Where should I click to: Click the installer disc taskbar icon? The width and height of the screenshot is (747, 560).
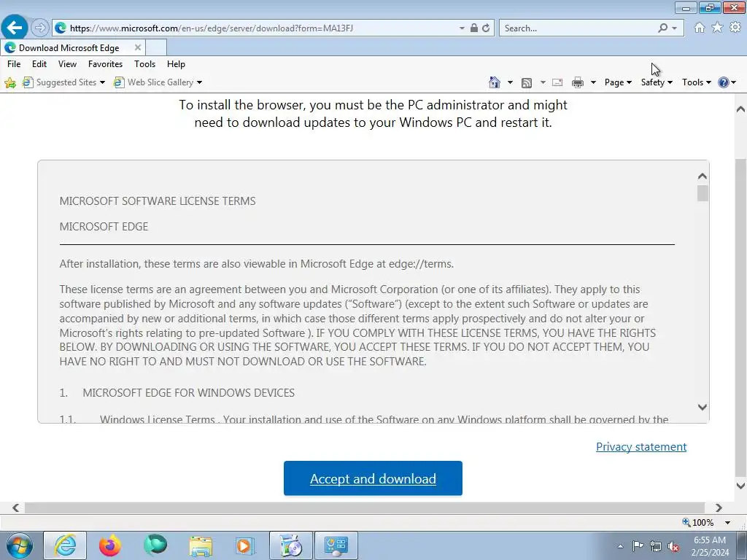point(290,545)
